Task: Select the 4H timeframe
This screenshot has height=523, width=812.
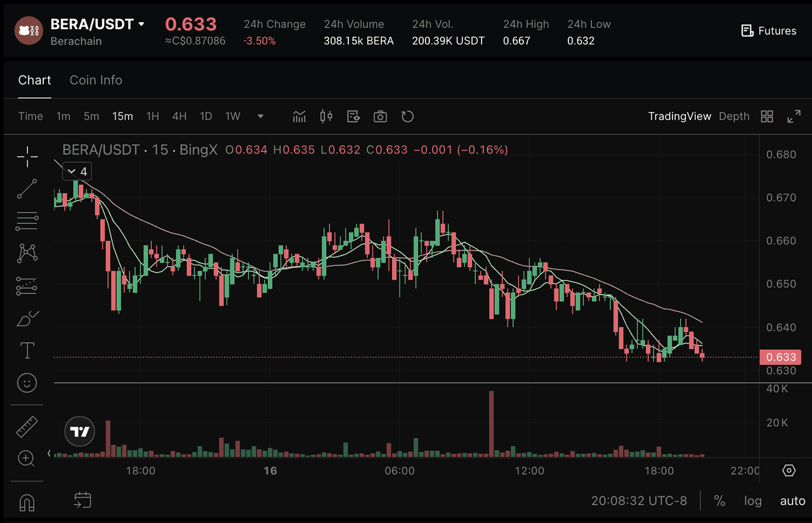Action: [180, 117]
